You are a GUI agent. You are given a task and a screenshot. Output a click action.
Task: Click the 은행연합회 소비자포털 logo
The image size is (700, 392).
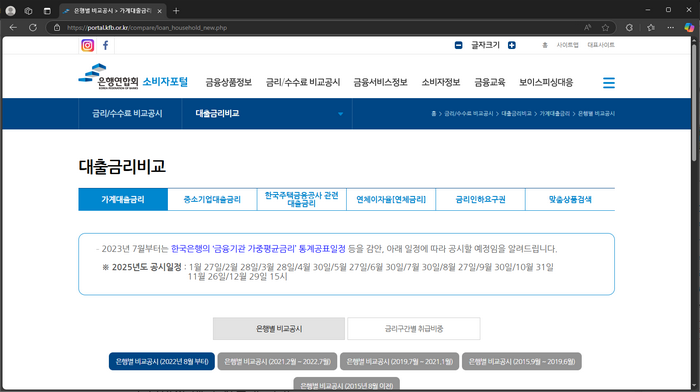[x=133, y=77]
